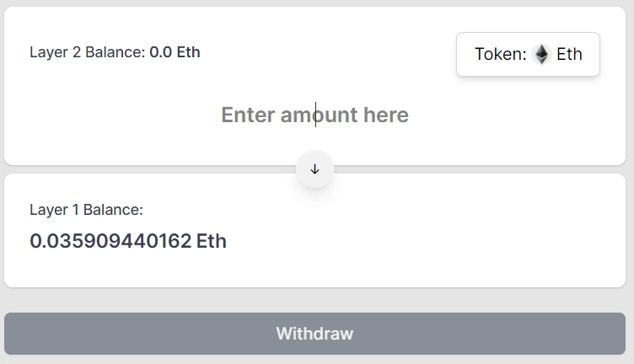Click the Layer 1 Balance label
The width and height of the screenshot is (634, 364).
coord(86,210)
